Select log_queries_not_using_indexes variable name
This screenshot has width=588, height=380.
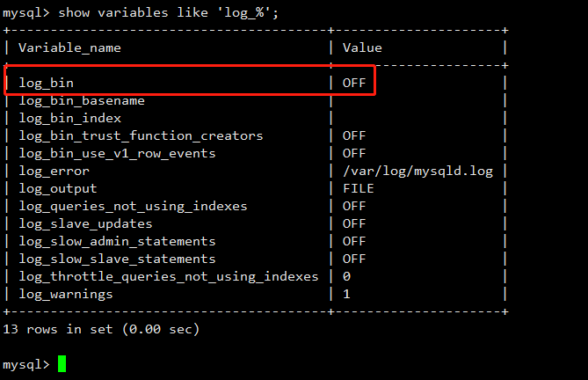[133, 206]
